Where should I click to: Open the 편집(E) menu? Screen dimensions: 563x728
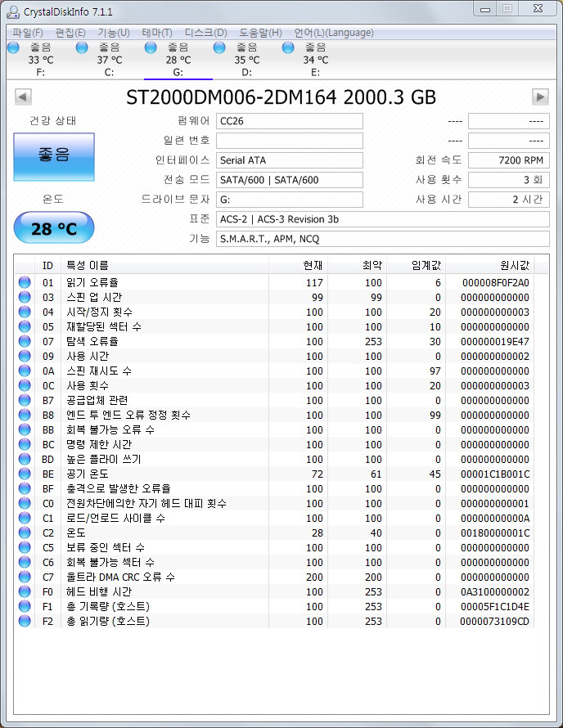click(x=70, y=33)
